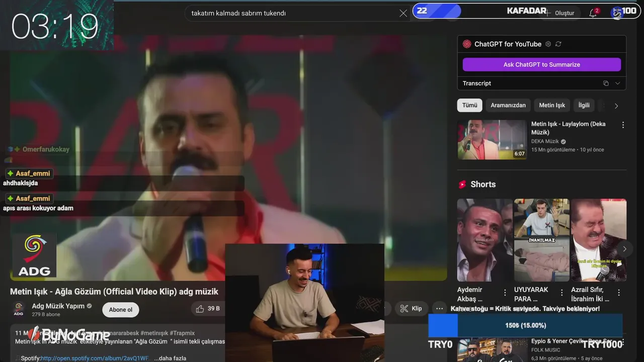Click the blue donation progress bar 150₺
This screenshot has width=644, height=362.
click(525, 325)
